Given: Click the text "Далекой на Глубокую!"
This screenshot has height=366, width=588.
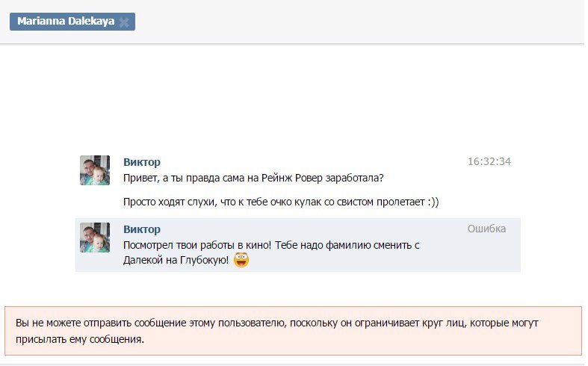Looking at the screenshot, I should point(176,260).
